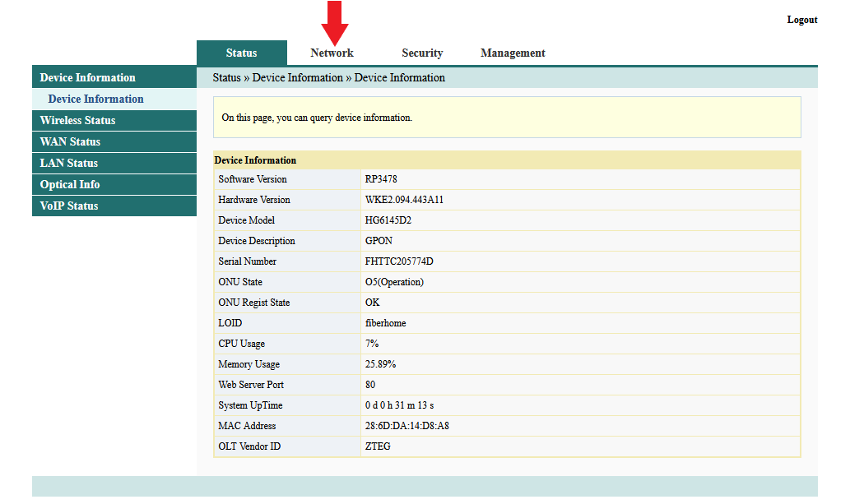Open WAN Status in sidebar
Image resolution: width=850 pixels, height=504 pixels.
point(114,142)
